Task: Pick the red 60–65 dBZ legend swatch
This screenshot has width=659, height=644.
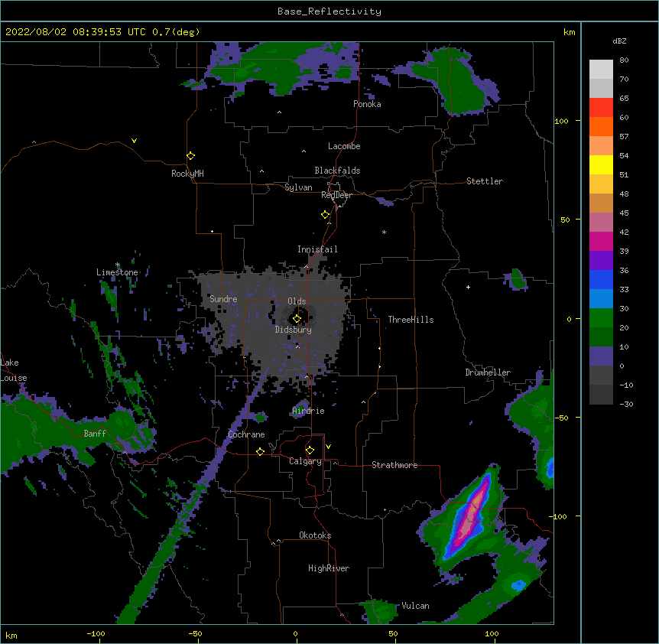Action: click(601, 108)
